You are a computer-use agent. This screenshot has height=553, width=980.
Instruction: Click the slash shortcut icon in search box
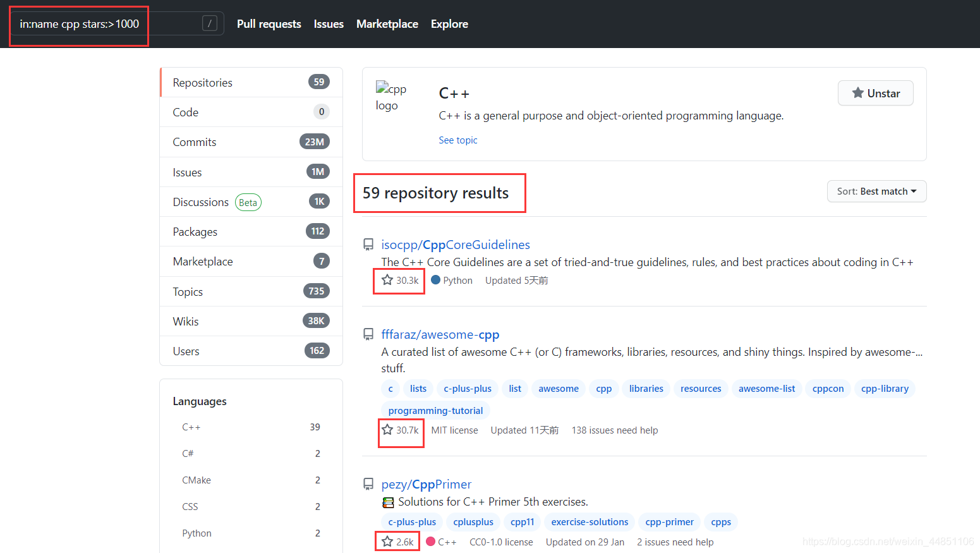[210, 23]
